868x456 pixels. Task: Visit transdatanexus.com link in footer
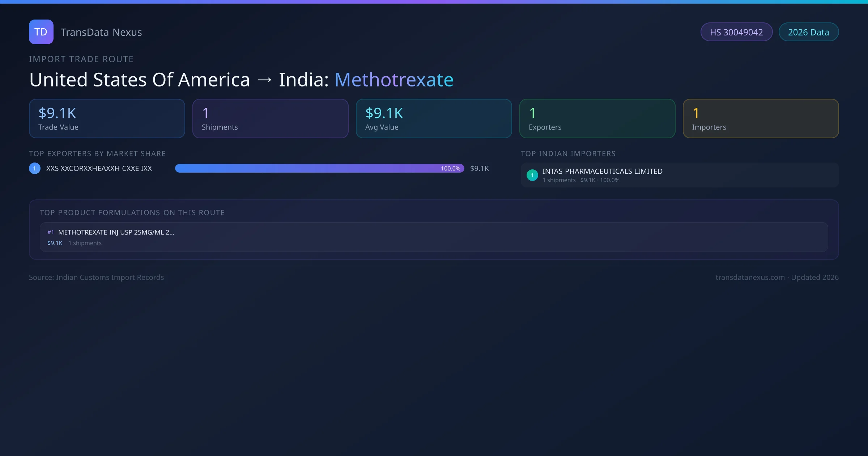(x=750, y=277)
